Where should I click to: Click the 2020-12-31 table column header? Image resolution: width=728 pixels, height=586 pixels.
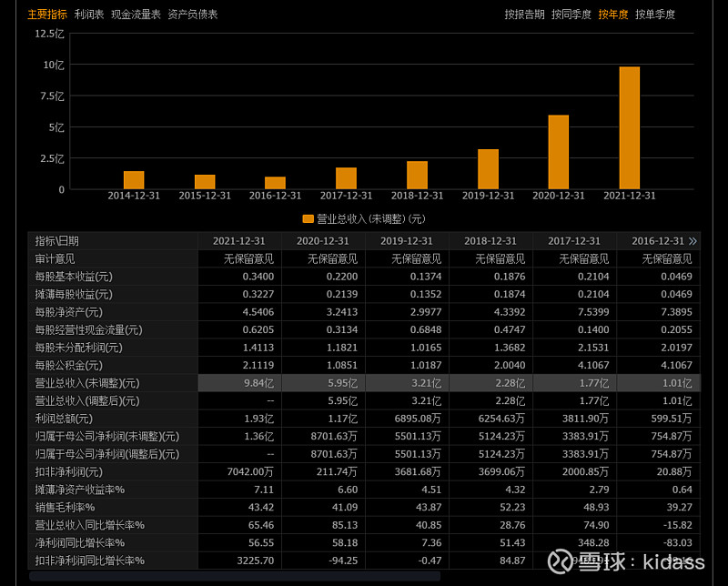click(x=323, y=241)
